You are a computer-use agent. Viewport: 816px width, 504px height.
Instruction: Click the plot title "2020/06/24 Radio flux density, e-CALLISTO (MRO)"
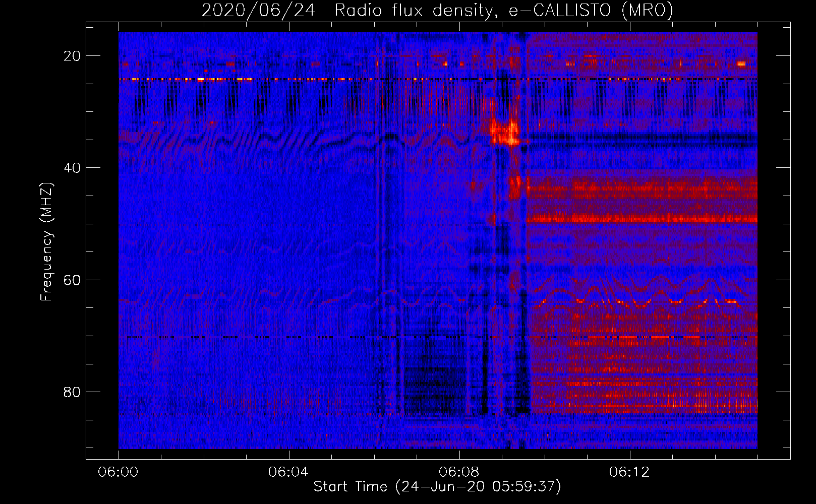438,10
